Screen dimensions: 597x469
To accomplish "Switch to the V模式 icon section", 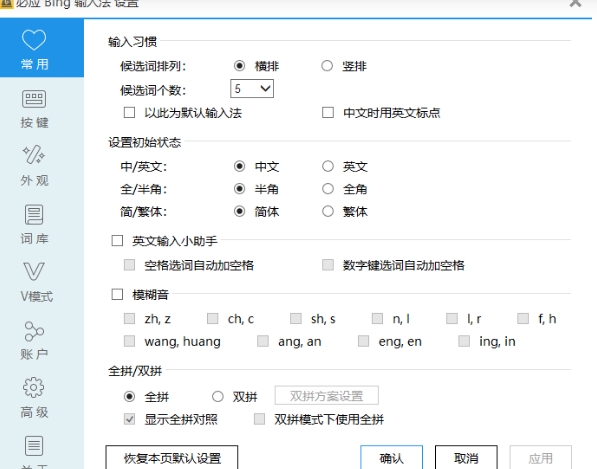I will coord(34,271).
